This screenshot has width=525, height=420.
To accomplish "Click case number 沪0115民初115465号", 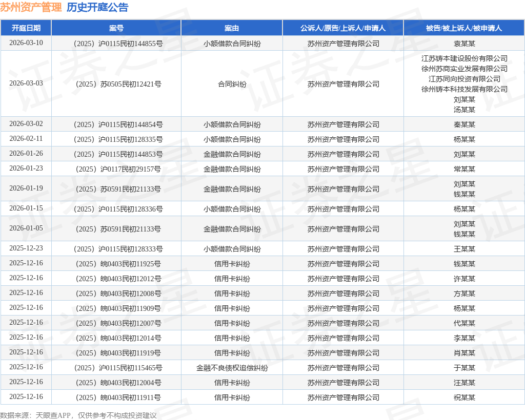I will coord(118,368).
